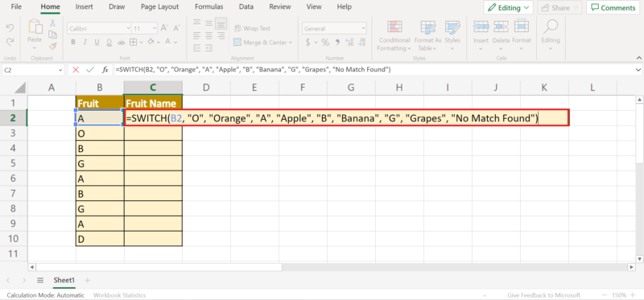The height and width of the screenshot is (300, 644).
Task: Open Insert Function fx icon
Action: 105,70
